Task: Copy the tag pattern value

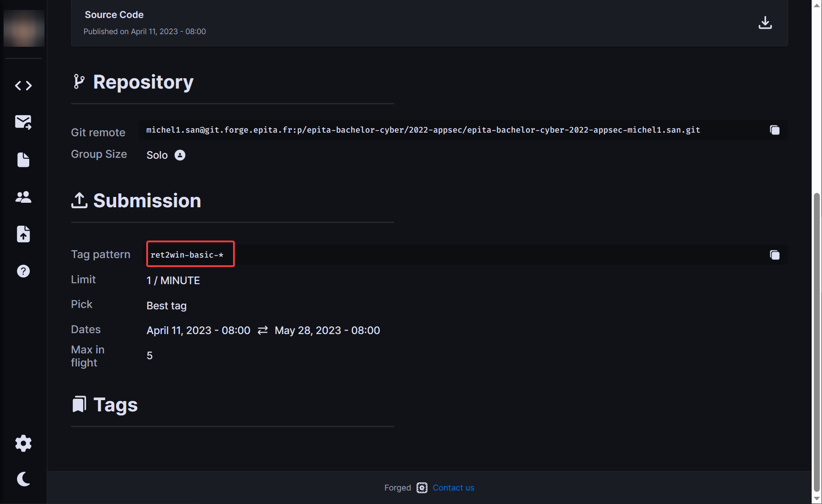Action: pyautogui.click(x=774, y=255)
